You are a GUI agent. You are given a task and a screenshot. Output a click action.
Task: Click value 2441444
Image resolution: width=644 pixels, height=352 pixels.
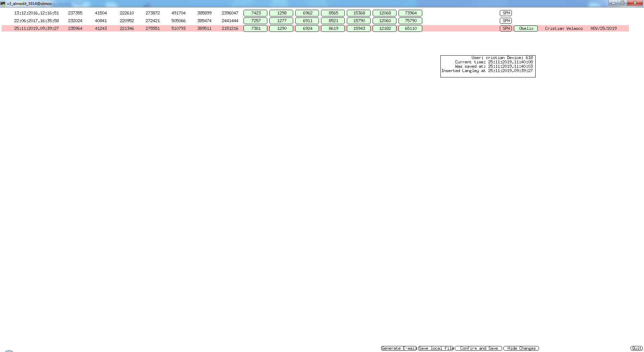pyautogui.click(x=230, y=21)
